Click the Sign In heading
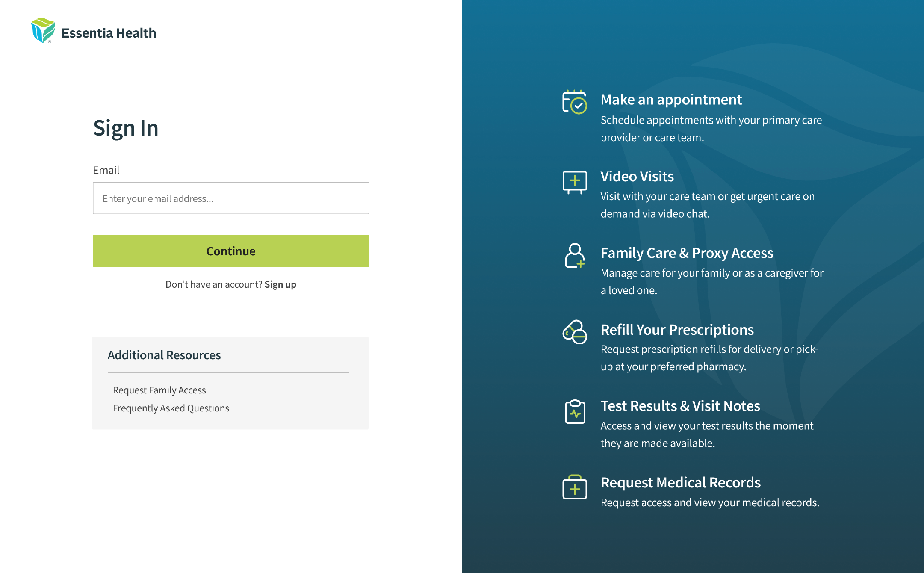Image resolution: width=924 pixels, height=573 pixels. (x=126, y=128)
